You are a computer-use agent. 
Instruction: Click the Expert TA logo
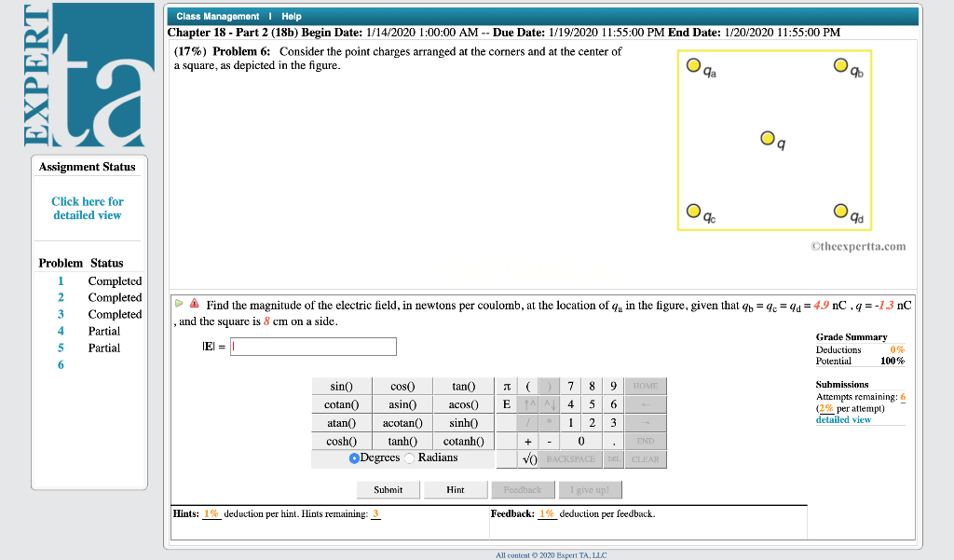coord(89,75)
